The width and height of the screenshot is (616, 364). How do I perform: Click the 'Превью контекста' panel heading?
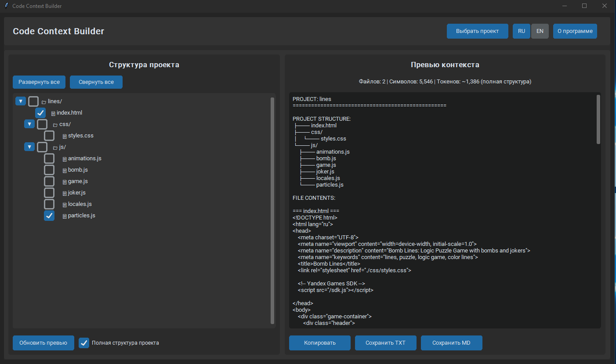pyautogui.click(x=445, y=65)
